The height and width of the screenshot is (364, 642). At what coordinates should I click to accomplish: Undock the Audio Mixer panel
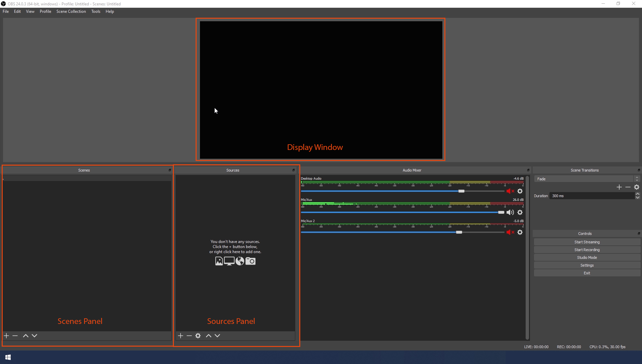[528, 170]
